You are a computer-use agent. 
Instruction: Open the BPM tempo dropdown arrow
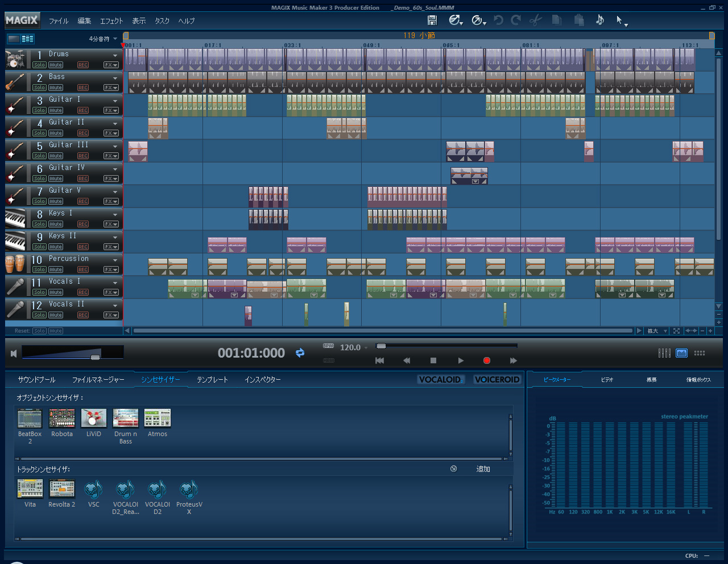coord(366,348)
